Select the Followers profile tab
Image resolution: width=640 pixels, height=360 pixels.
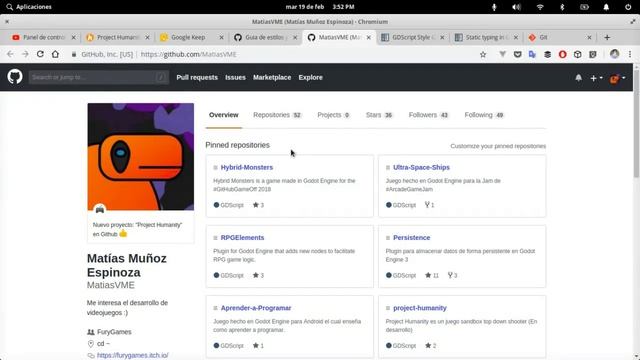tap(429, 115)
